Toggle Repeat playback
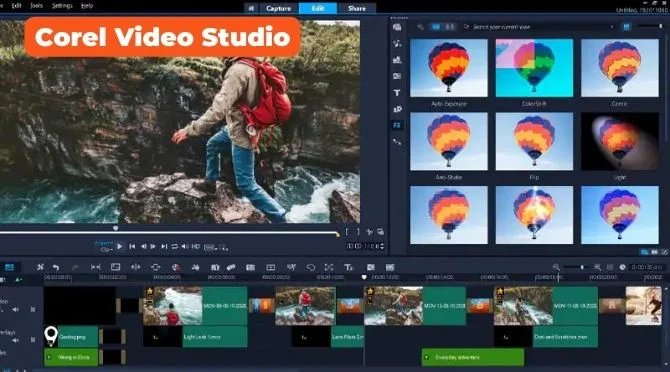This screenshot has width=670, height=372. [174, 246]
